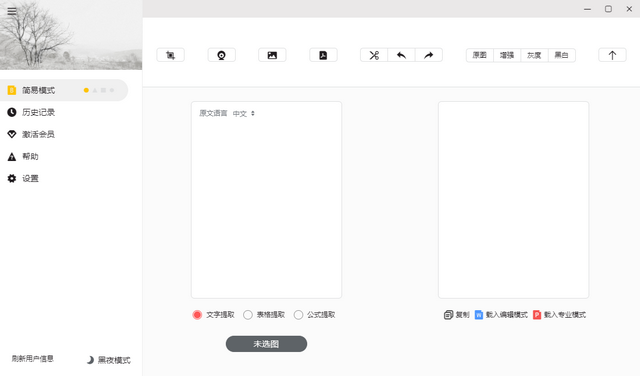Maximize the application window
Image resolution: width=640 pixels, height=376 pixels.
[608, 9]
